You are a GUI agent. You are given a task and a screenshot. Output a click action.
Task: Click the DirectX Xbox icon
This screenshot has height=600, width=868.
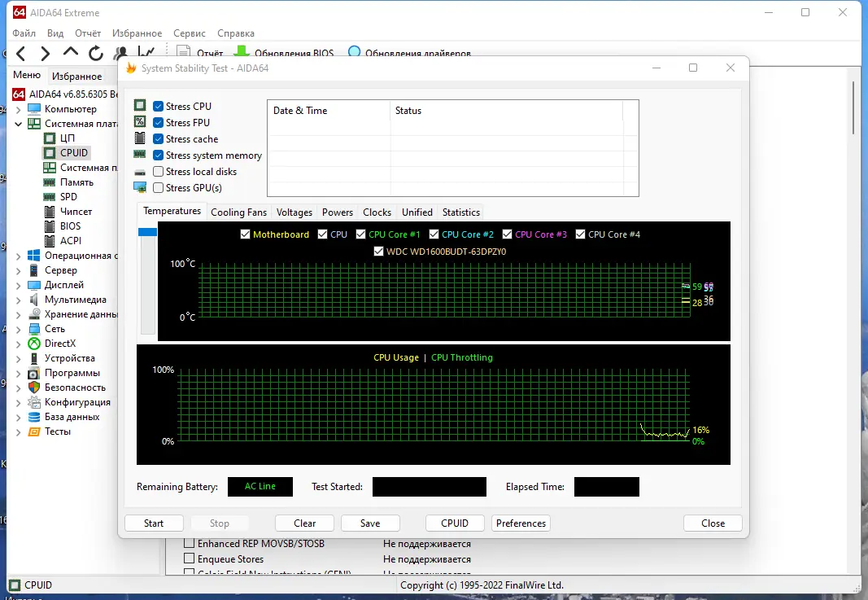click(x=34, y=344)
